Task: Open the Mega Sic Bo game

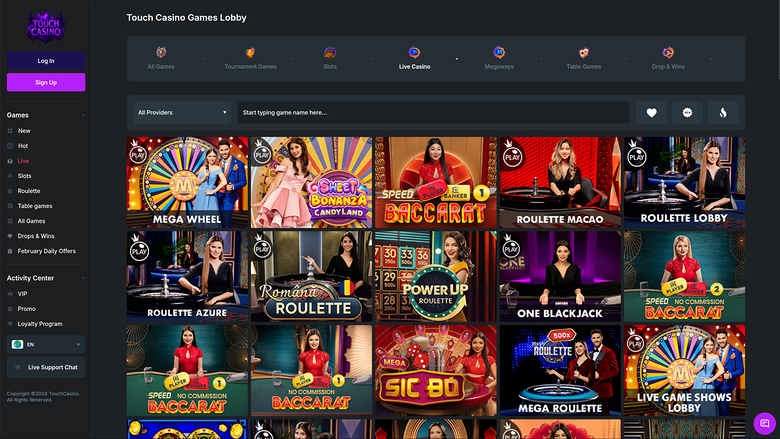Action: [x=436, y=370]
